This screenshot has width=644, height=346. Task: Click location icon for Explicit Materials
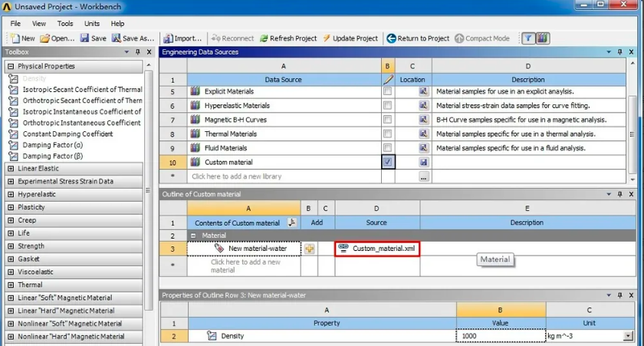(x=423, y=91)
